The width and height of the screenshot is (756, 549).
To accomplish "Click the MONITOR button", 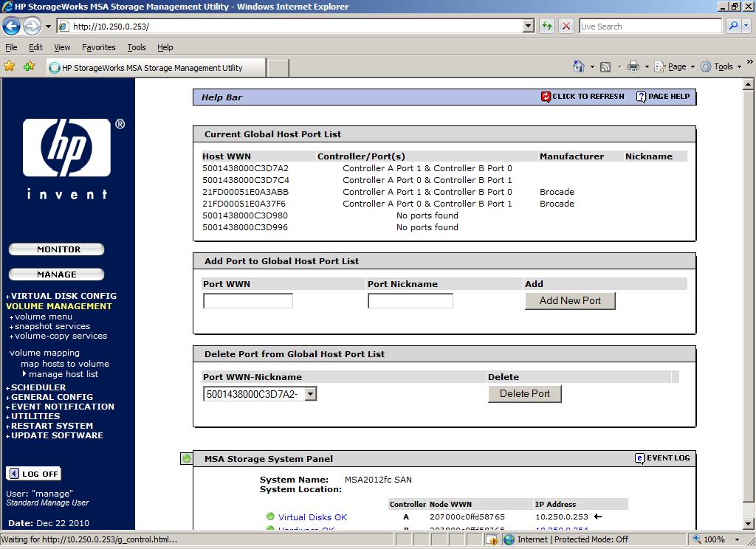I will tap(56, 249).
